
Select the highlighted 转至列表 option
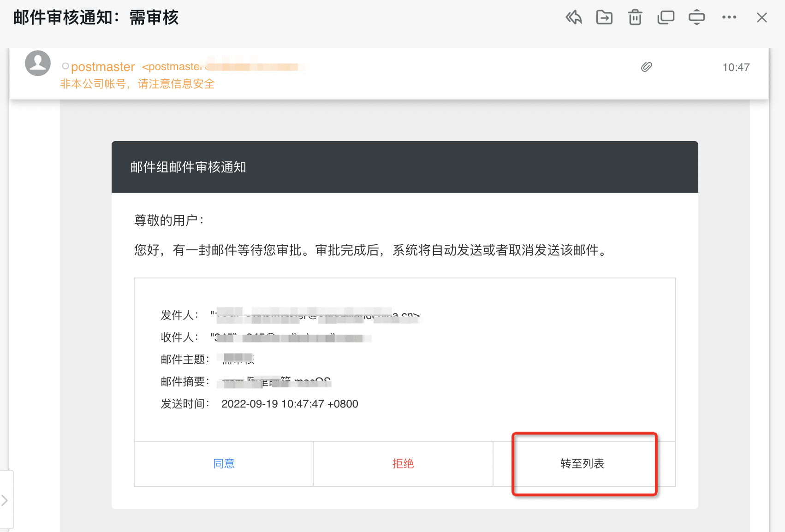pos(583,464)
